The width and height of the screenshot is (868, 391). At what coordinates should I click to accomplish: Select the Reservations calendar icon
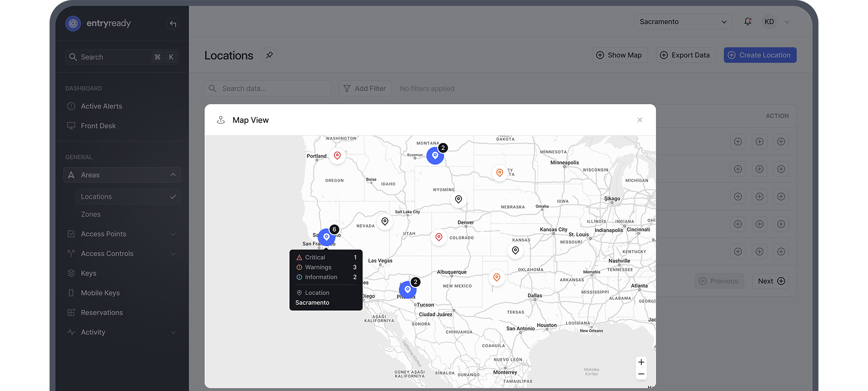point(71,312)
